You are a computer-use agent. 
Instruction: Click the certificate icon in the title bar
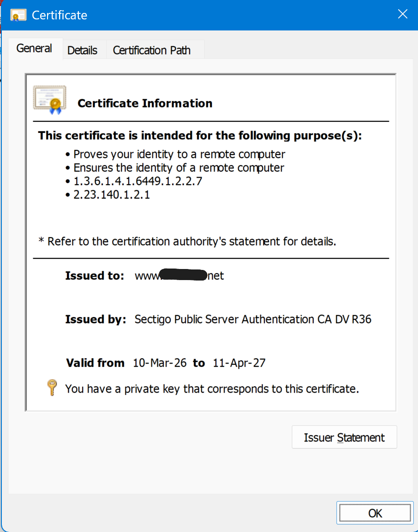18,15
